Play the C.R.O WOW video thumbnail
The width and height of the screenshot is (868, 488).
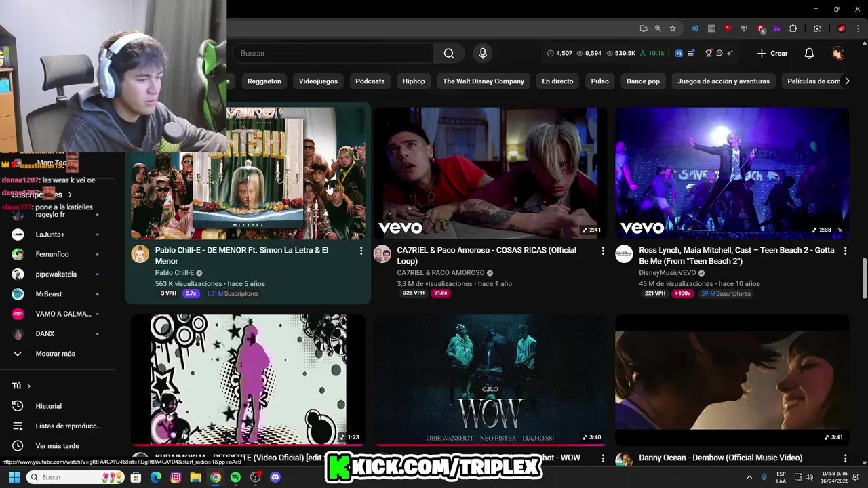pos(490,380)
